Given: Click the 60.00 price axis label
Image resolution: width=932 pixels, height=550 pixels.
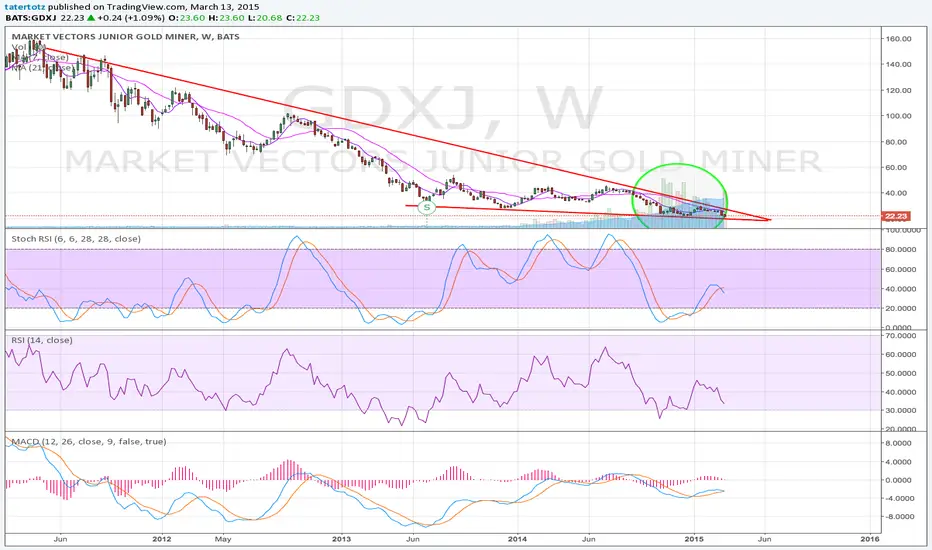Looking at the screenshot, I should point(898,168).
